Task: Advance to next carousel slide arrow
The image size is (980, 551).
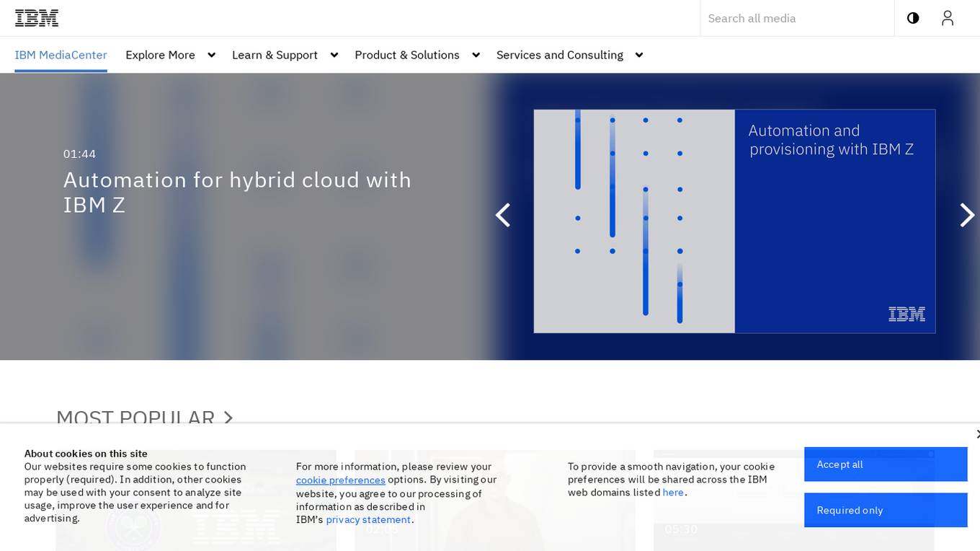Action: 967,215
